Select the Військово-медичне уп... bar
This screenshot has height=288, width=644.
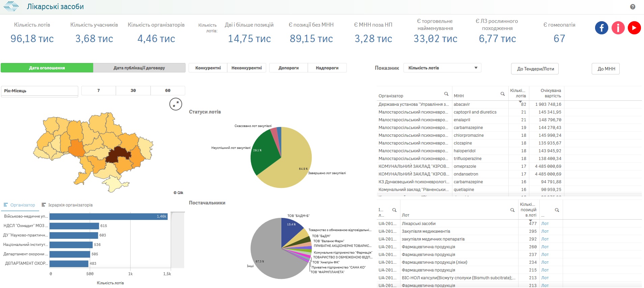109,216
